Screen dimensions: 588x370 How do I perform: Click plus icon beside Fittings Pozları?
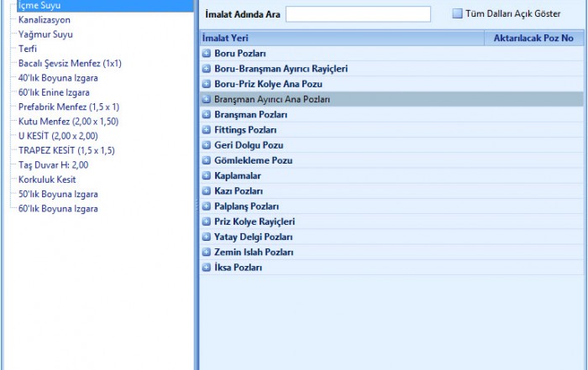click(207, 130)
